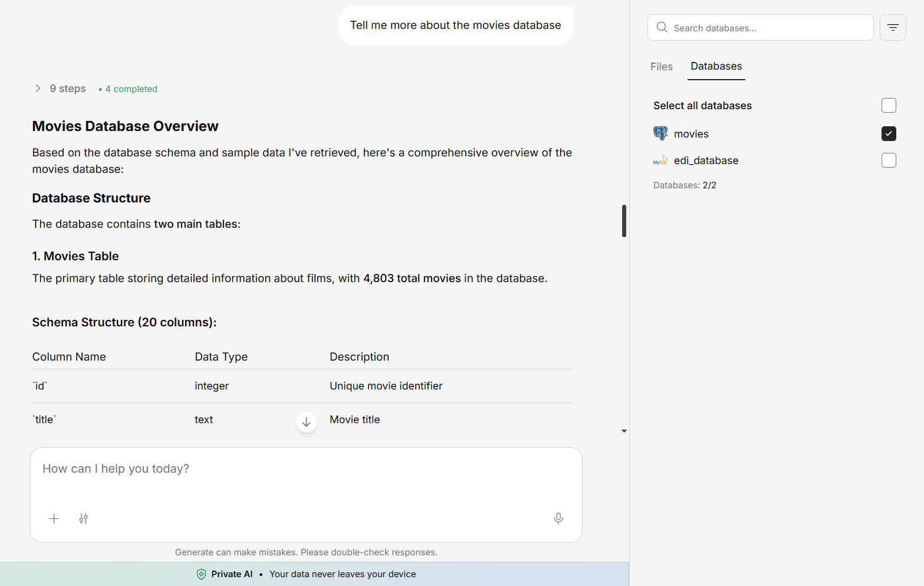
Task: Switch to the Files tab
Action: pos(661,67)
